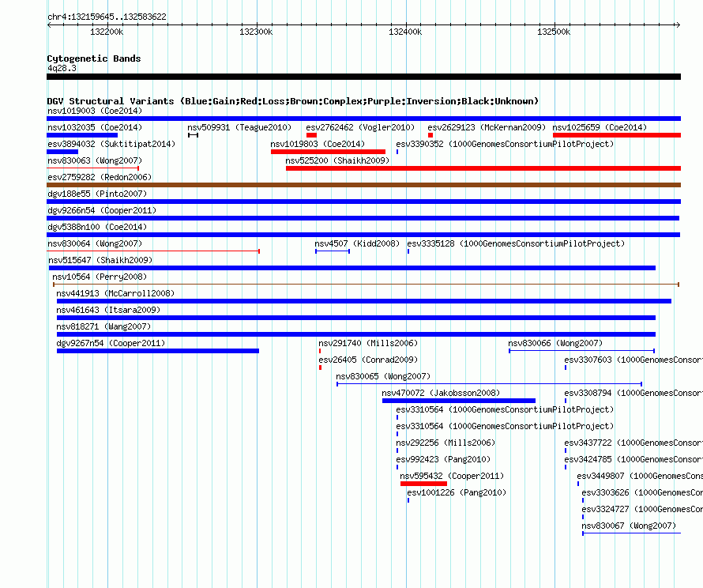
Task: Click the red esv2762462 loss bar
Action: coord(311,135)
